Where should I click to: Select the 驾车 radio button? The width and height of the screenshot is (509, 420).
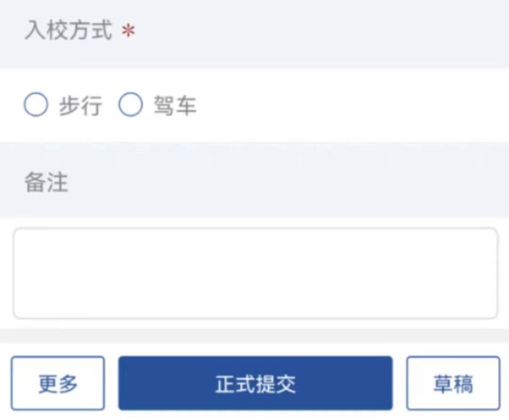pos(130,106)
